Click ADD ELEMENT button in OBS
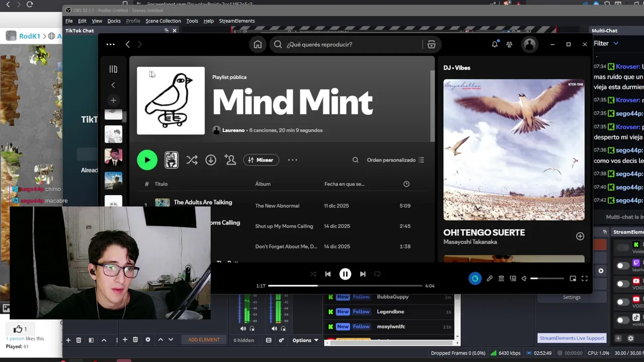This screenshot has height=362, width=644. tap(204, 340)
